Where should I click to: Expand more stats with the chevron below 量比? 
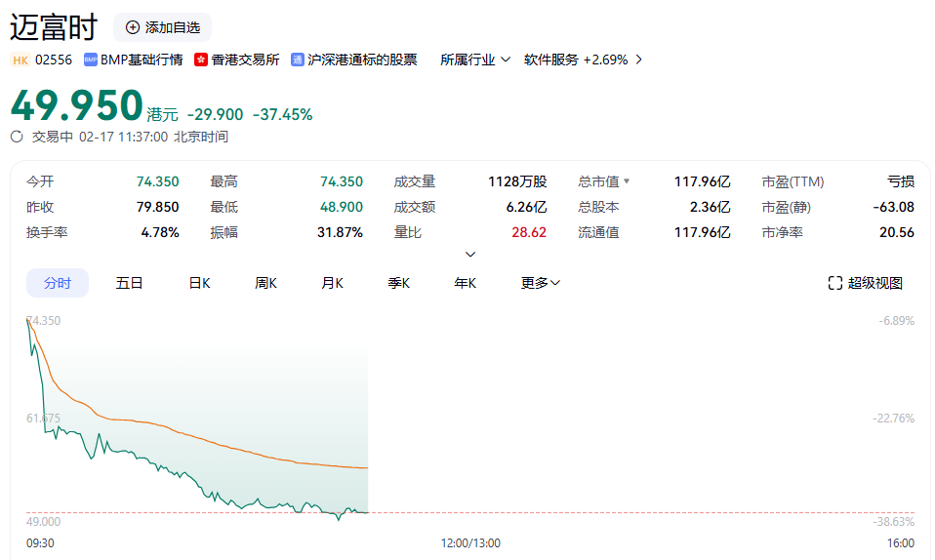[x=469, y=255]
